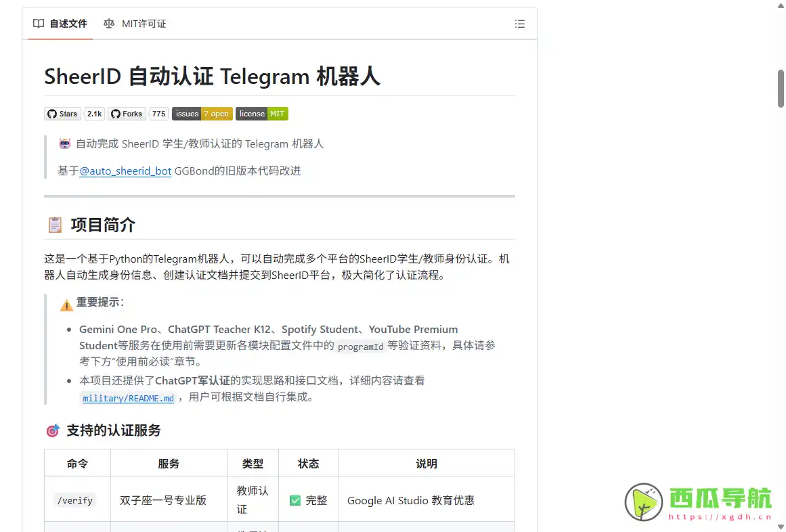Viewport: 786px width, 532px height.
Task: Click the octocat icon on the Forks badge
Action: point(116,113)
